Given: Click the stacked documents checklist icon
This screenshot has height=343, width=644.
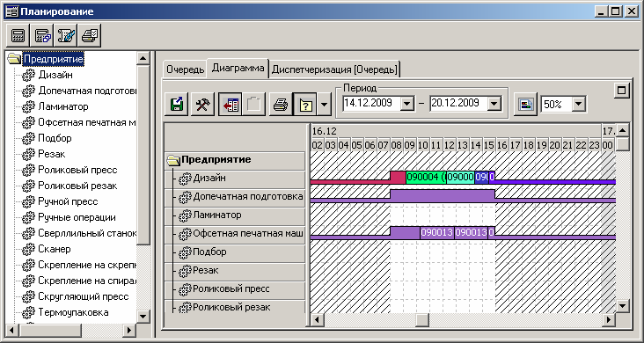Looking at the screenshot, I should coord(90,35).
